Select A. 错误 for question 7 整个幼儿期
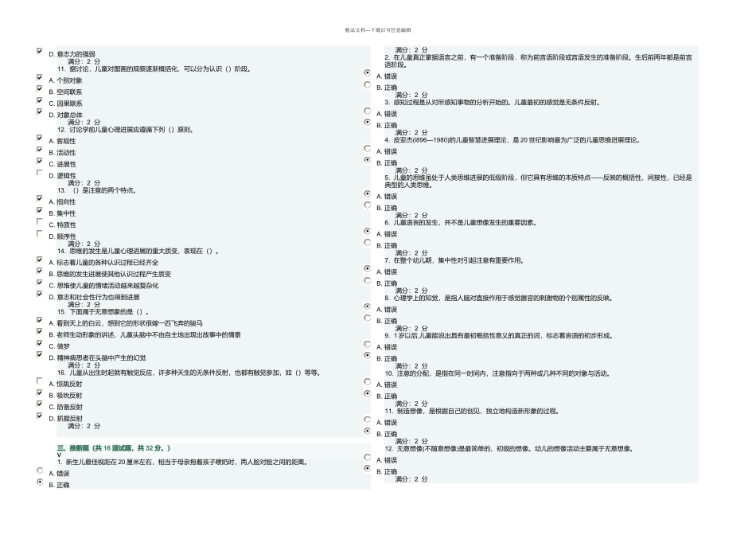This screenshot has height=535, width=756. click(368, 269)
